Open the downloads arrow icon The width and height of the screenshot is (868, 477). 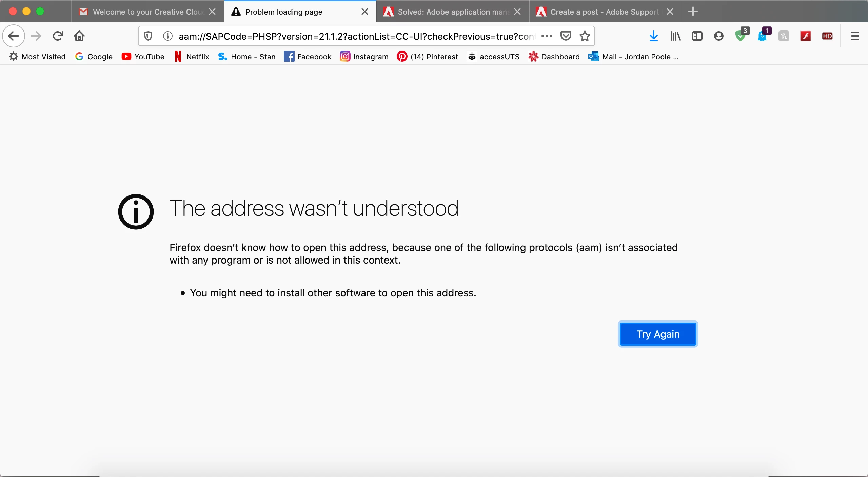pyautogui.click(x=653, y=36)
